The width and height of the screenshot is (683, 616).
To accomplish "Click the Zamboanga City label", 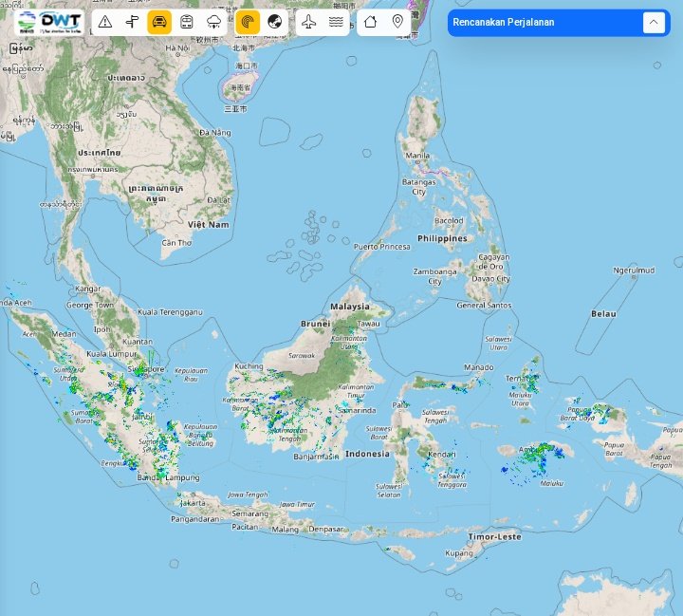I will [x=434, y=276].
